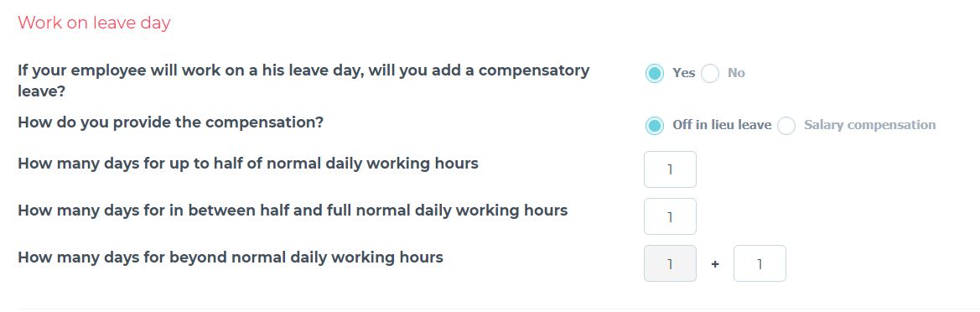Focus the extra days field after the plus sign
The image size is (980, 312).
[x=760, y=263]
